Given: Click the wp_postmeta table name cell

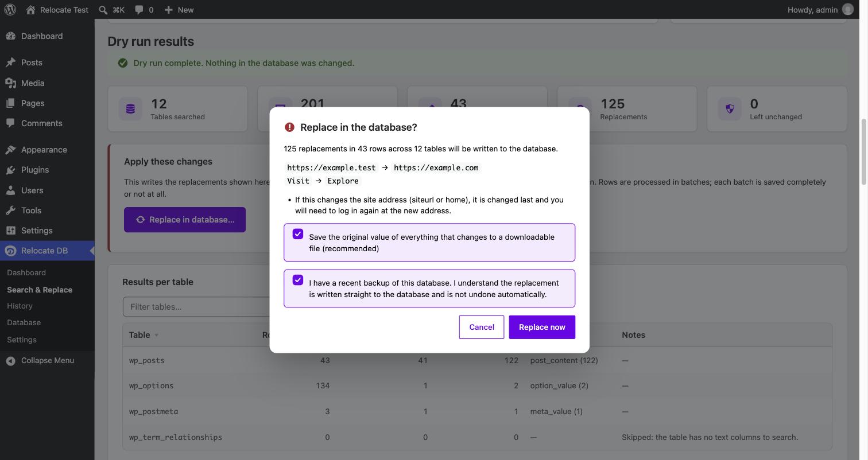Looking at the screenshot, I should pyautogui.click(x=153, y=411).
